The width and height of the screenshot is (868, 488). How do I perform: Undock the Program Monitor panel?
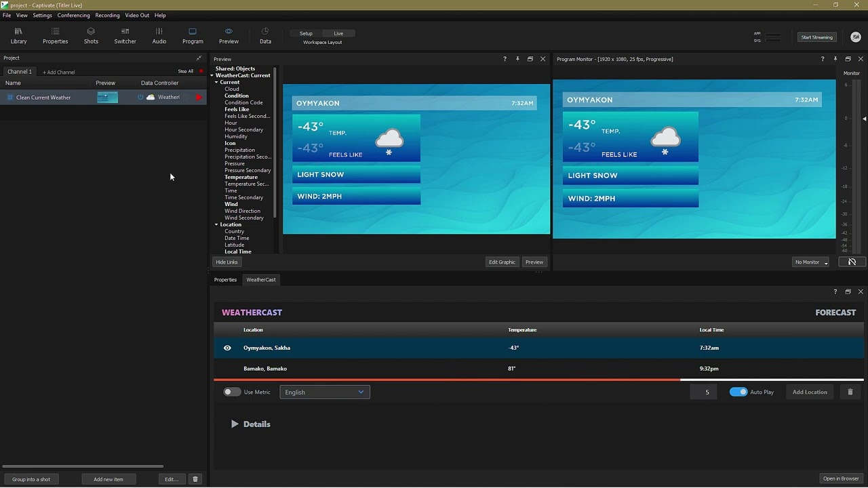tap(848, 59)
